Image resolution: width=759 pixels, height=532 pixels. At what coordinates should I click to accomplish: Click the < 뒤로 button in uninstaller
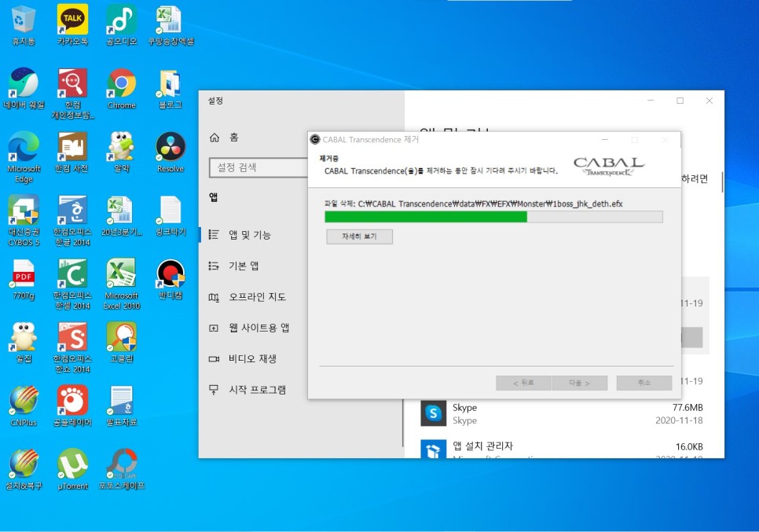pyautogui.click(x=523, y=383)
